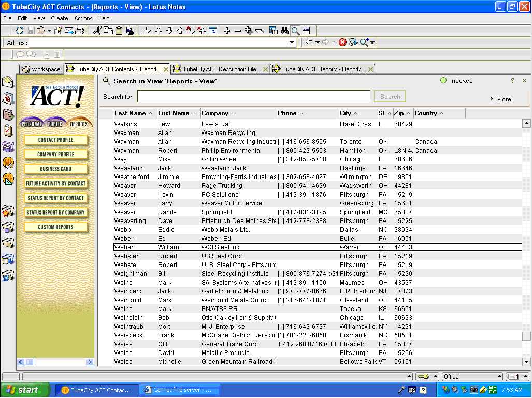Open the Mail bookmark icon
The width and height of the screenshot is (532, 398).
coord(8,82)
